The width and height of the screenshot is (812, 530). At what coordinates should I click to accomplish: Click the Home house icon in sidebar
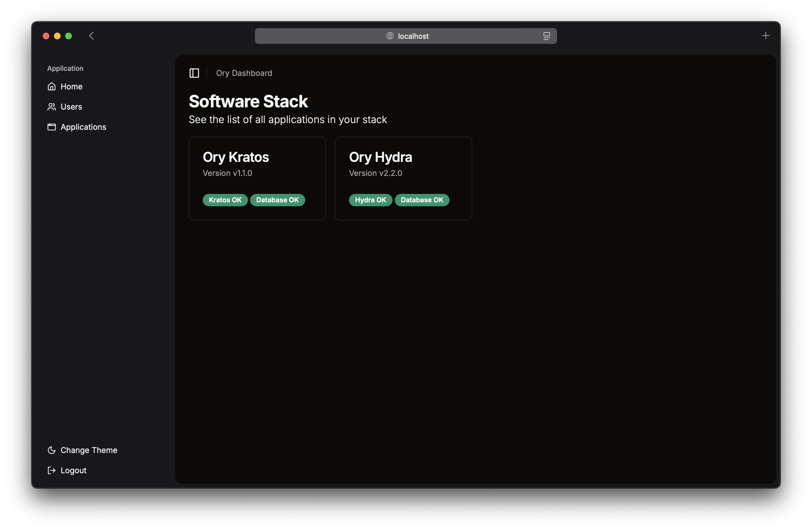pyautogui.click(x=51, y=86)
